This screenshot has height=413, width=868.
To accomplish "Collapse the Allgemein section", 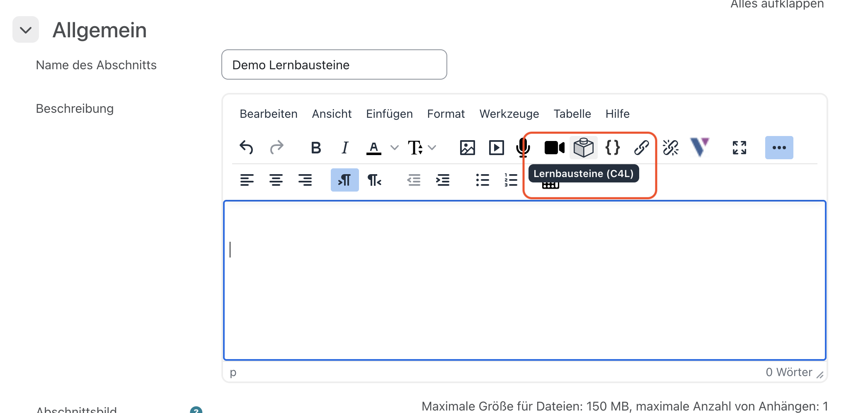I will coord(26,30).
